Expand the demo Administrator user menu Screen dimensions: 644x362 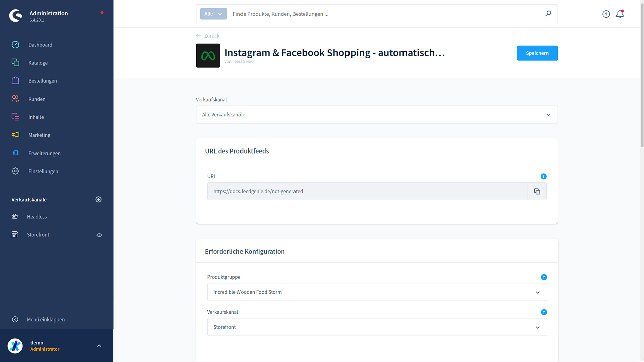tap(99, 346)
